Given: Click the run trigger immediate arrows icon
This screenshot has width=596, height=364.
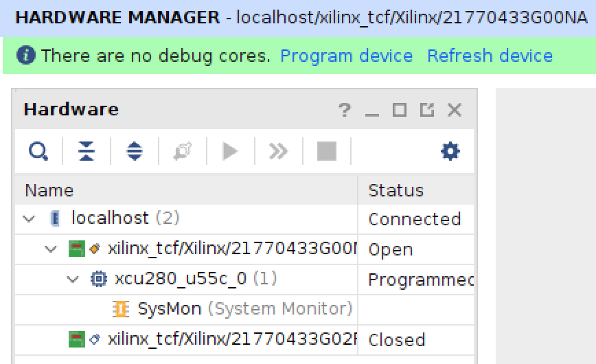Looking at the screenshot, I should pos(279,151).
